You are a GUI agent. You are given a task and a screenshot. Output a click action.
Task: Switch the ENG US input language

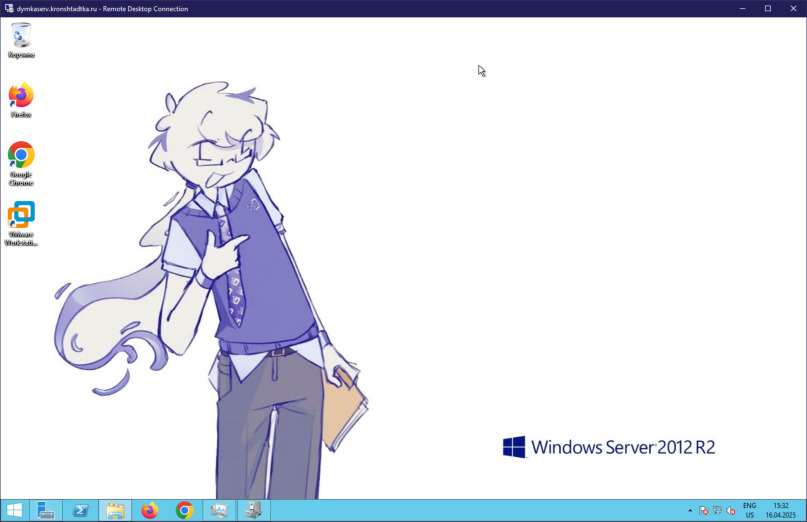click(x=749, y=511)
